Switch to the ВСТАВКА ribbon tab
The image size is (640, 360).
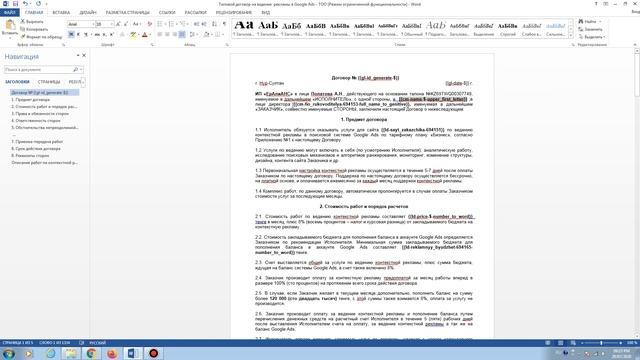(x=61, y=13)
